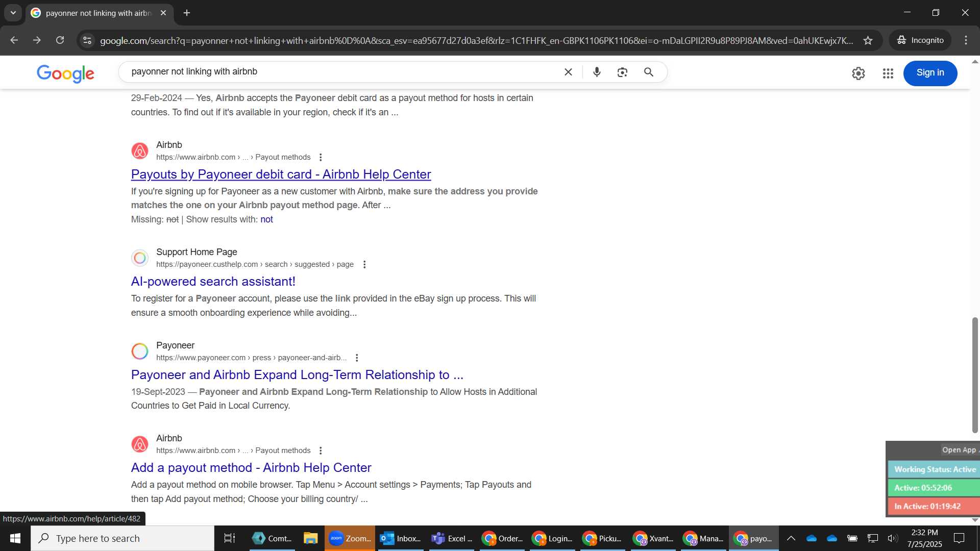
Task: Open the battery status tray icon
Action: (x=852, y=538)
